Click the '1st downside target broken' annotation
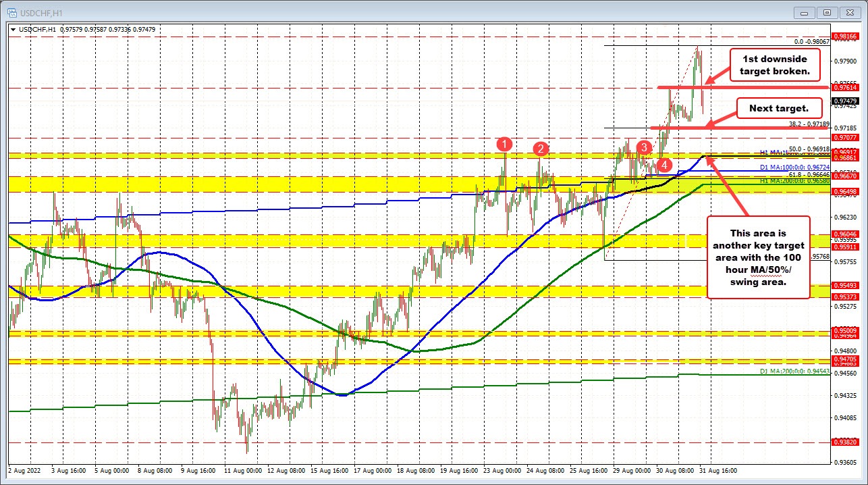Screen dimensions: 868x485 coord(774,65)
